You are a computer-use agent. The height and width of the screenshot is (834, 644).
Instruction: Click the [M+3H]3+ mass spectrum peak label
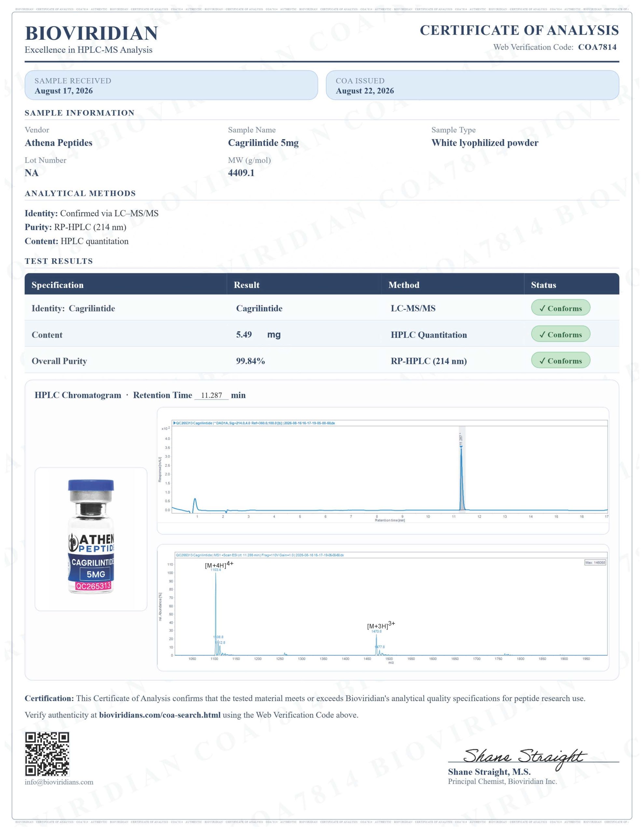tap(381, 625)
